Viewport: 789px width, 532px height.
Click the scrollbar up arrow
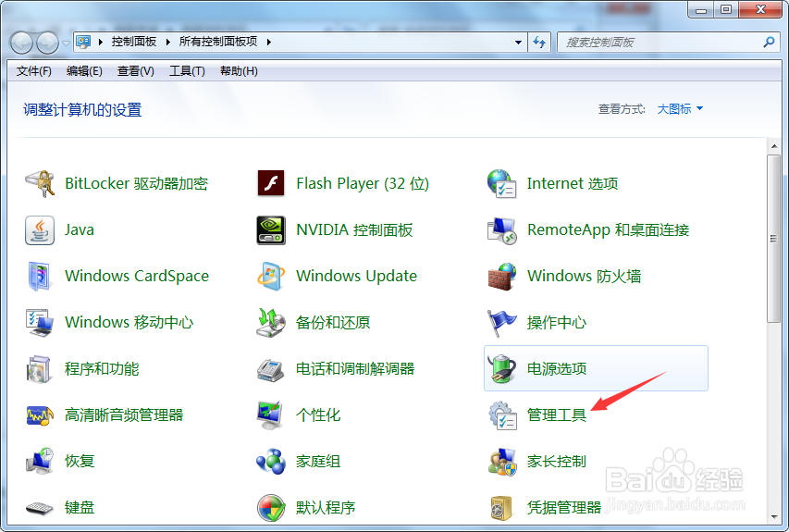[x=773, y=146]
